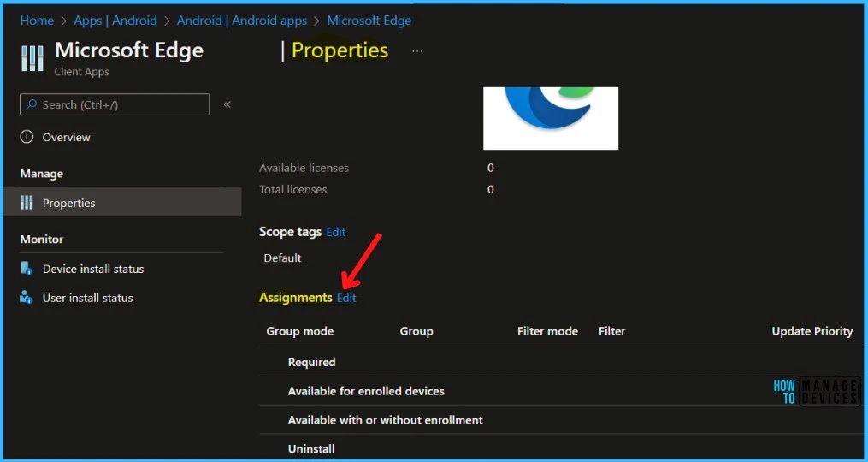Click the Group mode column header
This screenshot has width=868, height=462.
[x=300, y=331]
